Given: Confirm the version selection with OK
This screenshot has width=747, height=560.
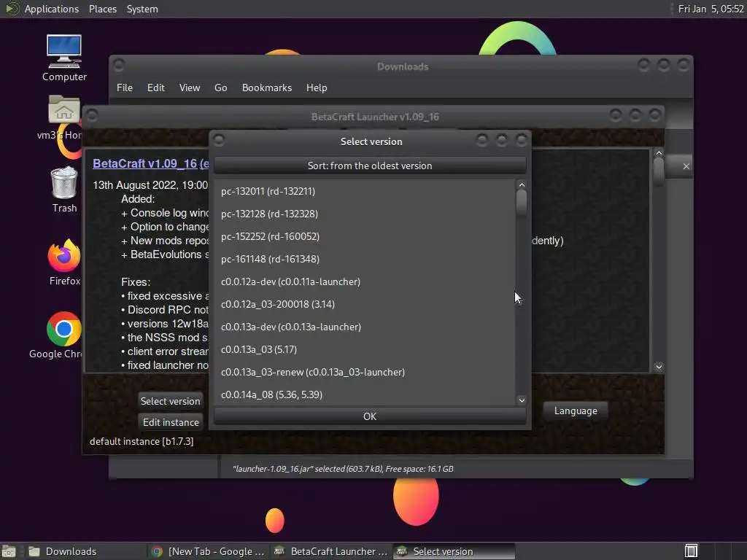Looking at the screenshot, I should (370, 416).
